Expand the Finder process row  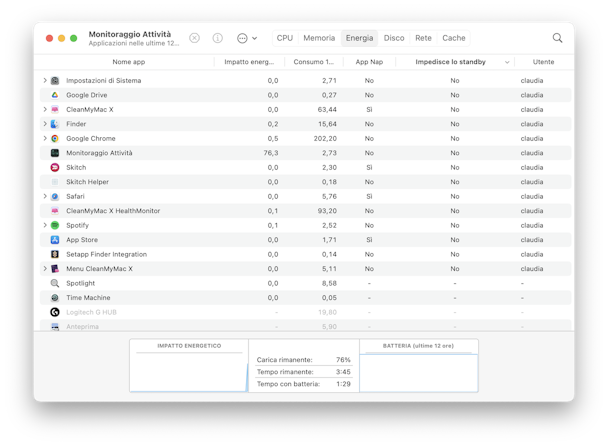[45, 124]
